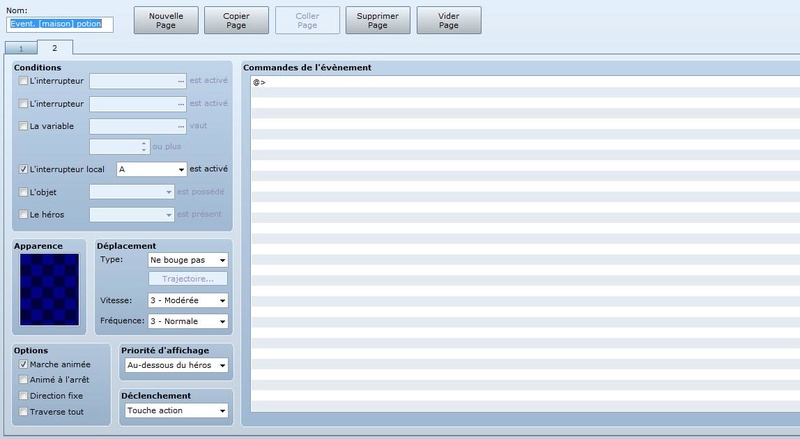
Task: Click the Supprimer Page button
Action: click(378, 20)
